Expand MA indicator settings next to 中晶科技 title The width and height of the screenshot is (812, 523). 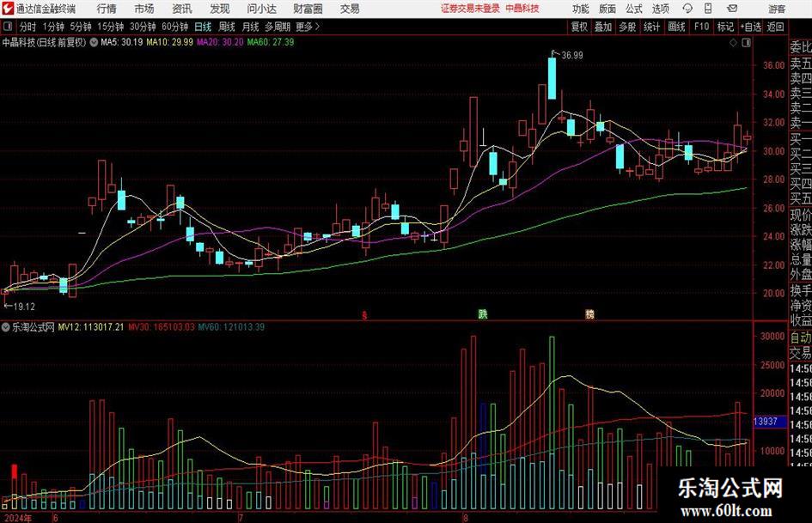pyautogui.click(x=94, y=42)
